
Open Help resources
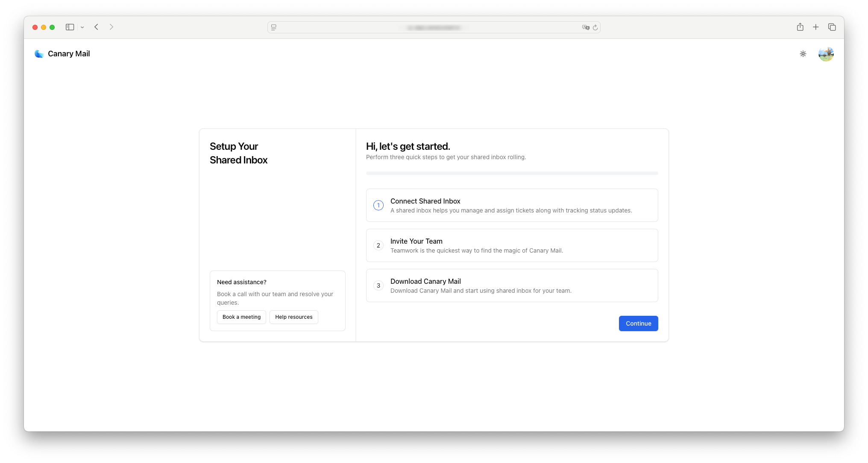click(293, 317)
